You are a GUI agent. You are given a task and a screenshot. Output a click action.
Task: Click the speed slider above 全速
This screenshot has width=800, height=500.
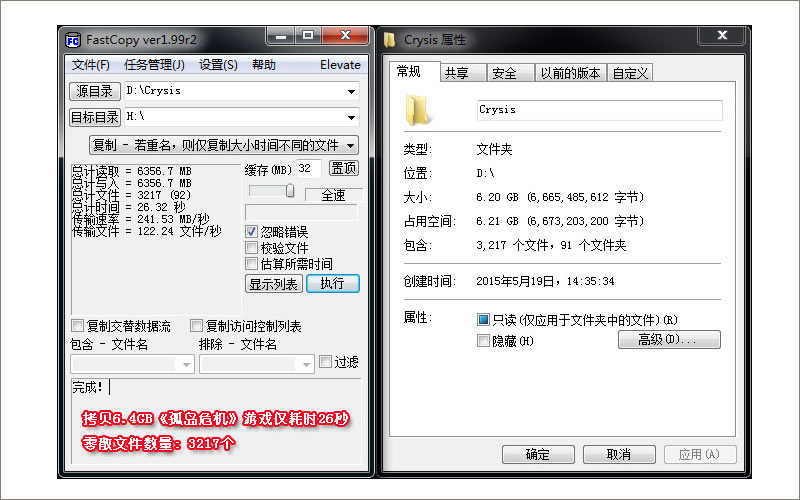pyautogui.click(x=290, y=191)
